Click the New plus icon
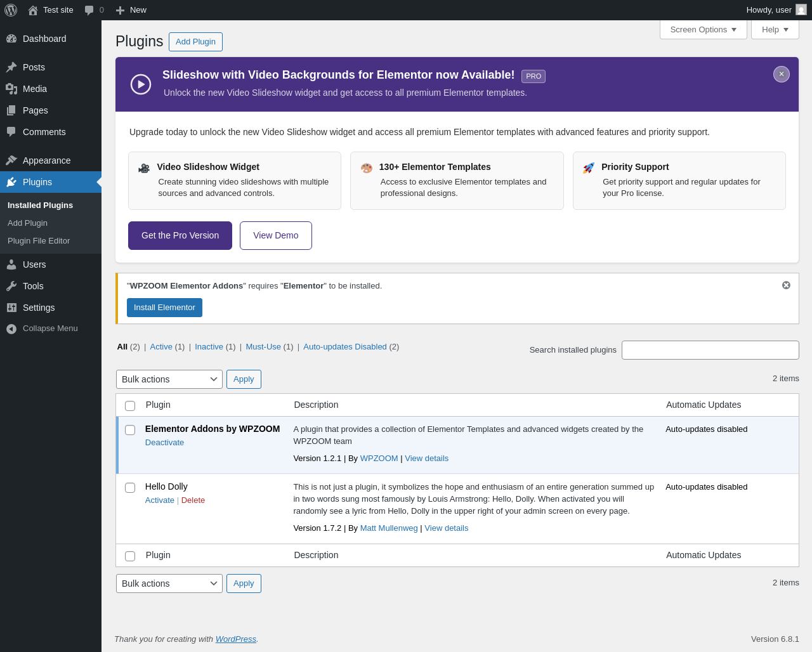Image resolution: width=812 pixels, height=652 pixels. click(x=120, y=10)
